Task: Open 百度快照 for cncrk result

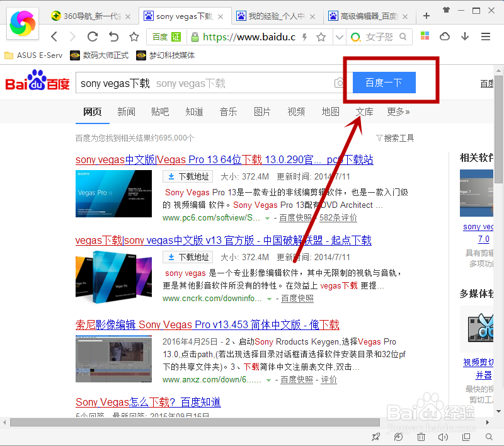Action: coord(297,299)
